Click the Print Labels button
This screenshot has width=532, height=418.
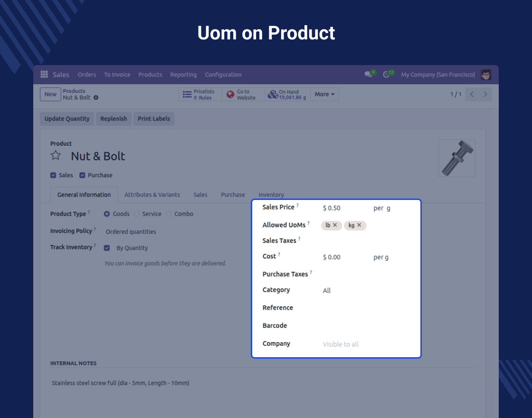(154, 119)
